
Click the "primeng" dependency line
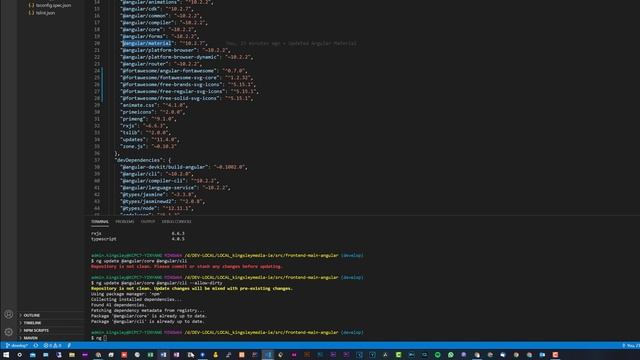(148, 119)
